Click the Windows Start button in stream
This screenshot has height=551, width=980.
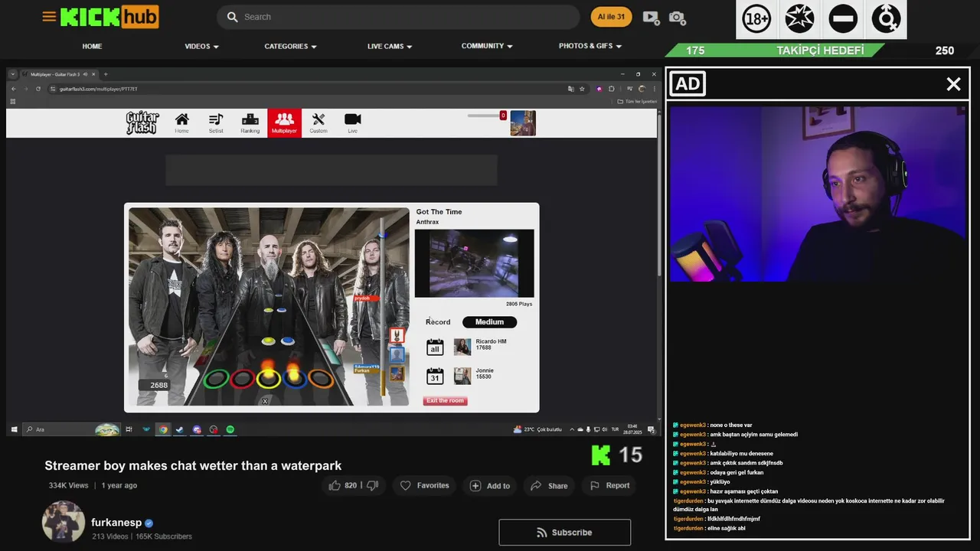(x=14, y=429)
